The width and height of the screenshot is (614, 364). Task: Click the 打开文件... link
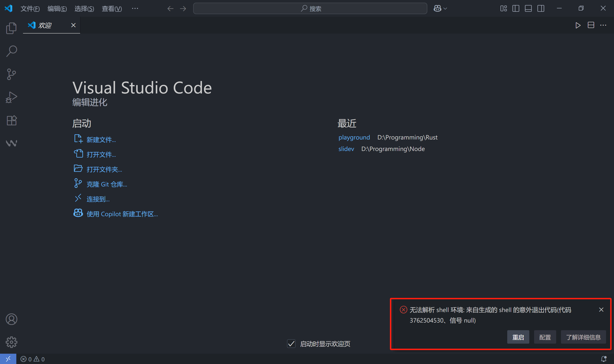(x=101, y=155)
